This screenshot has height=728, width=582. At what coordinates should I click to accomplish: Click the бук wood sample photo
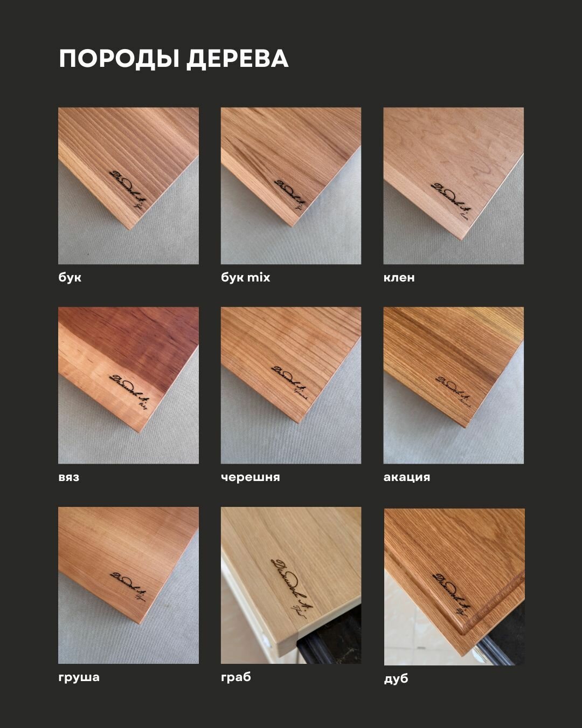pyautogui.click(x=128, y=186)
